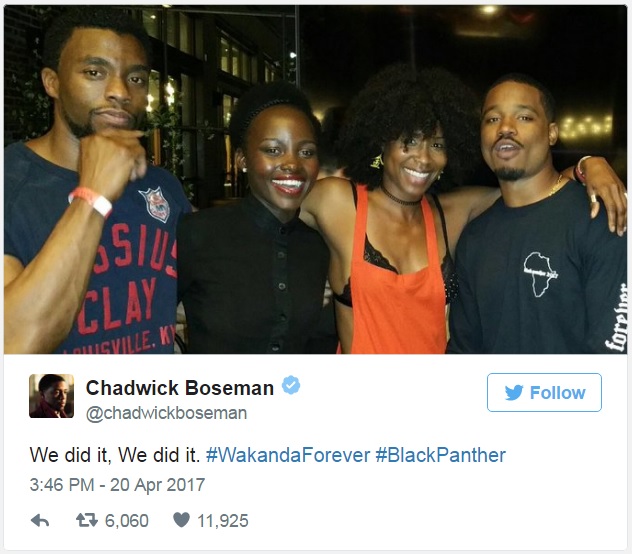Click the woman in the black button-up shirt
Screen dimensions: 632x554
pyautogui.click(x=252, y=226)
